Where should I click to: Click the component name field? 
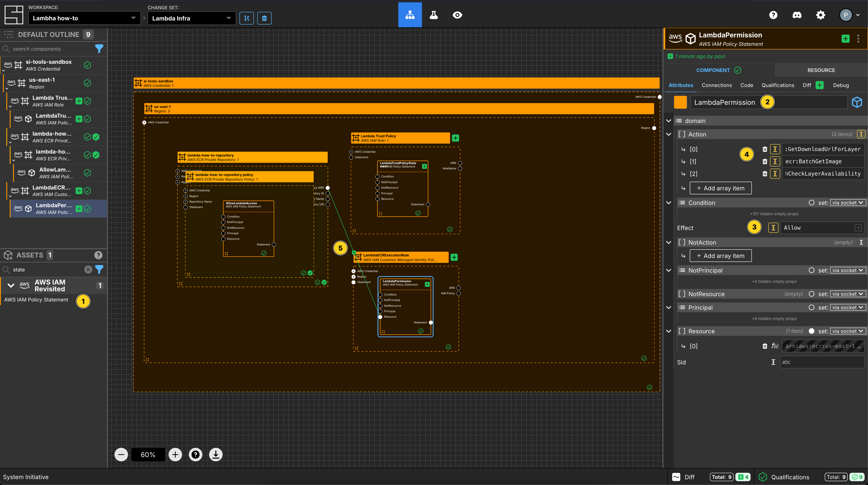click(x=769, y=102)
